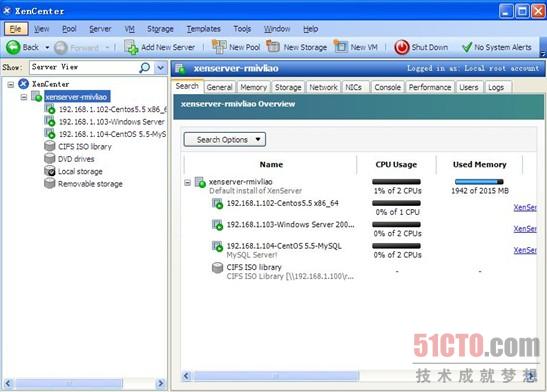The width and height of the screenshot is (547, 392).
Task: Click the left tree horizontal scrollbar
Action: click(84, 383)
